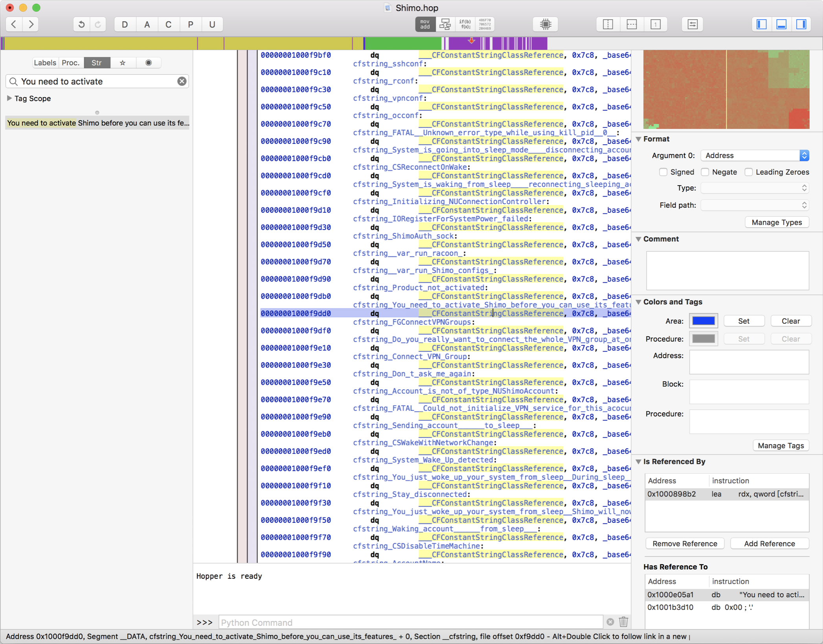Viewport: 823px width, 644px height.
Task: Click label cfstring_Product_not_activated
Action: point(419,288)
